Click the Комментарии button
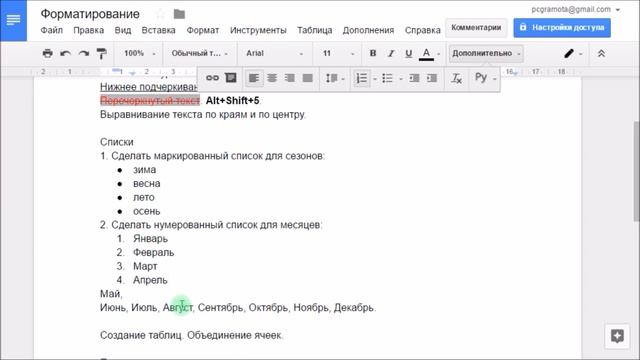640x360 pixels. [476, 28]
